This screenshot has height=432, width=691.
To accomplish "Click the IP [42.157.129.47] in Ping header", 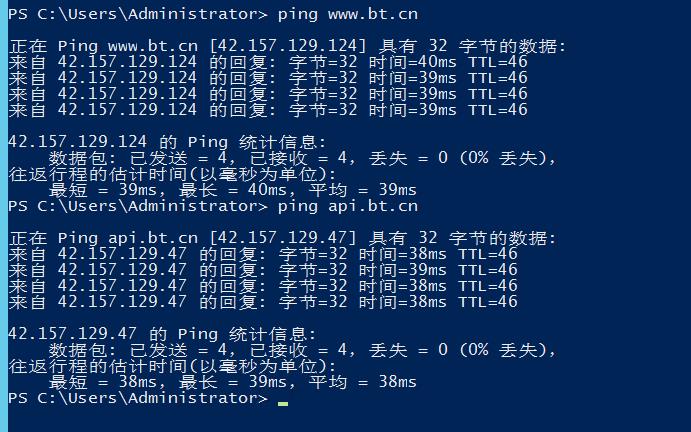I will pyautogui.click(x=282, y=238).
